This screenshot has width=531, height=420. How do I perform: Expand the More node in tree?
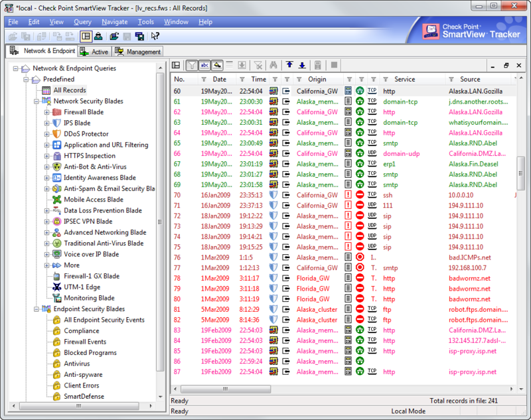tap(46, 265)
